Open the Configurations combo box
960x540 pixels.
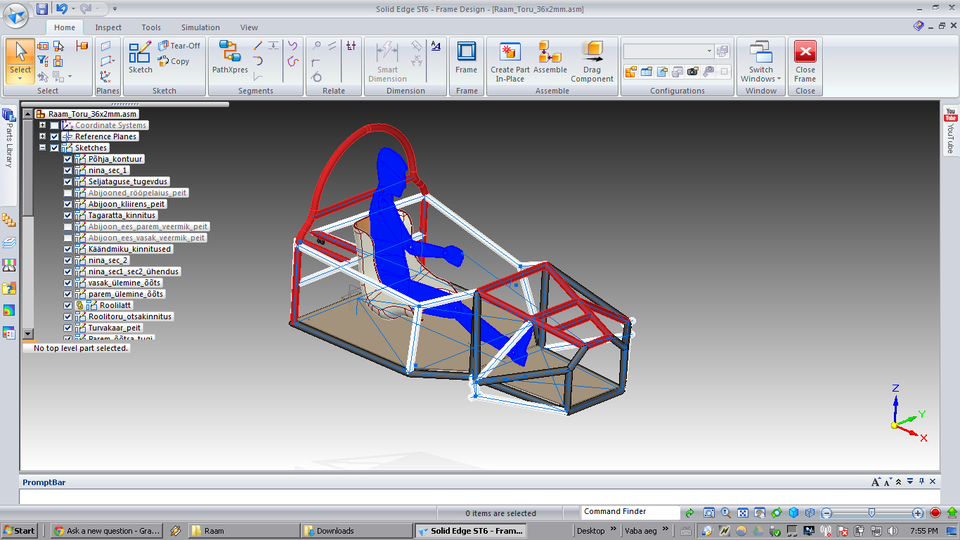[x=669, y=51]
